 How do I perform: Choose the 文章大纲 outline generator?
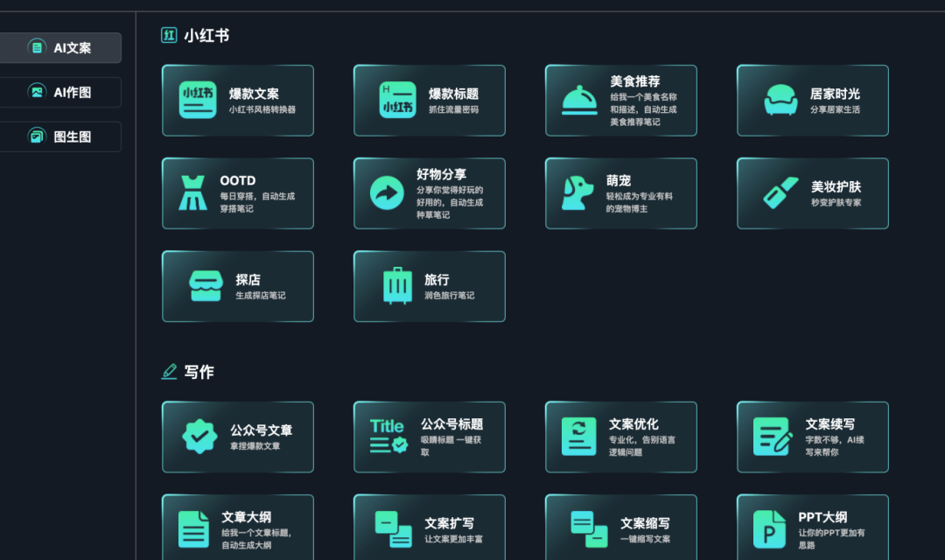click(x=237, y=527)
